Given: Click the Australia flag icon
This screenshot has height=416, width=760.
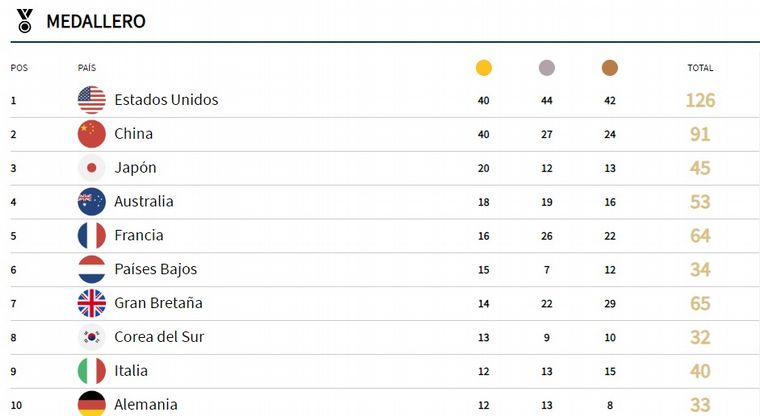Looking at the screenshot, I should click(x=92, y=202).
